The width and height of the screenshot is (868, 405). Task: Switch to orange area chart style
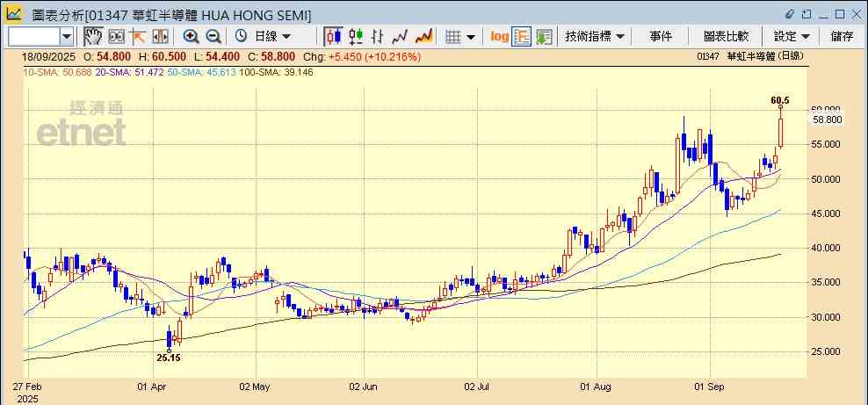click(x=423, y=37)
